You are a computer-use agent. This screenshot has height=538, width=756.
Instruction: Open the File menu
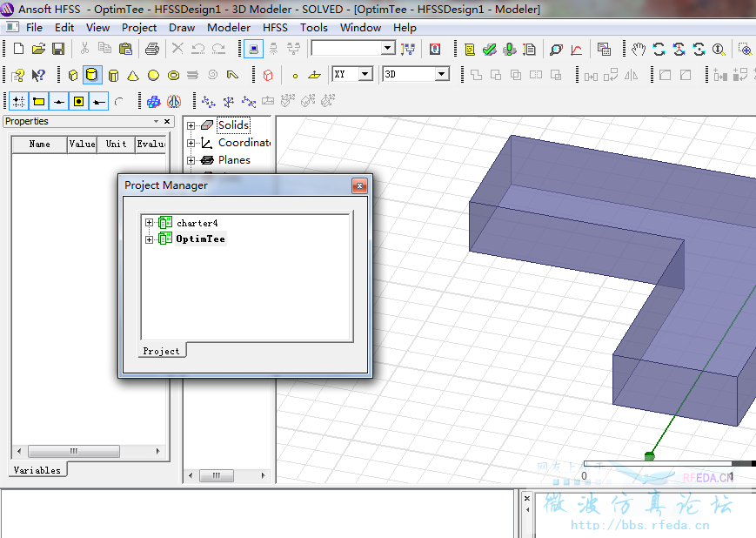(34, 28)
